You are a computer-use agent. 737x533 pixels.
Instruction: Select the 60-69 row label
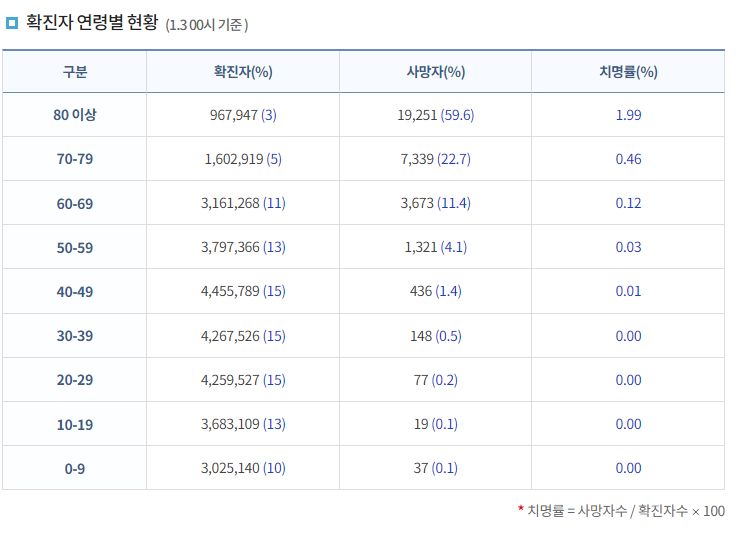click(x=75, y=204)
